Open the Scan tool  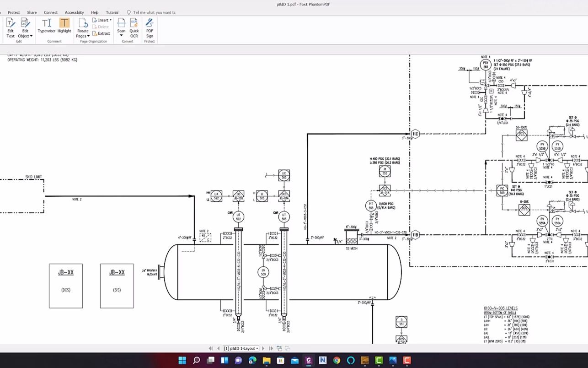[121, 25]
